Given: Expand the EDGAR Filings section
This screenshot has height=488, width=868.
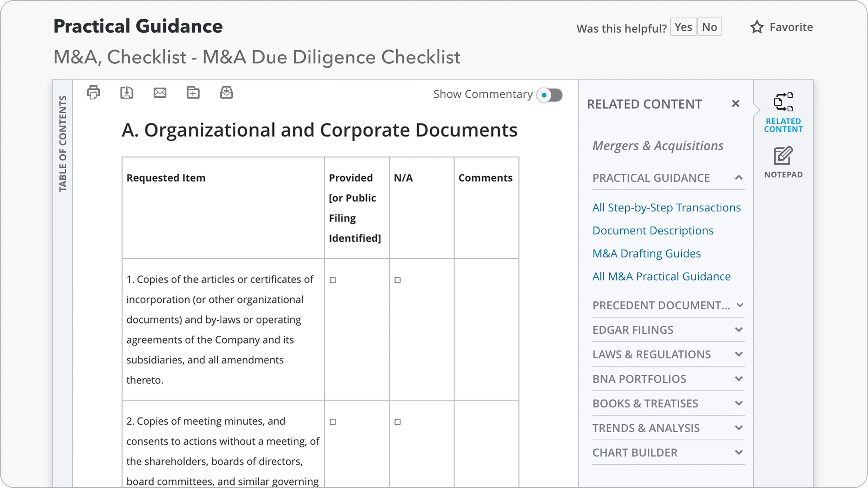Looking at the screenshot, I should 739,330.
